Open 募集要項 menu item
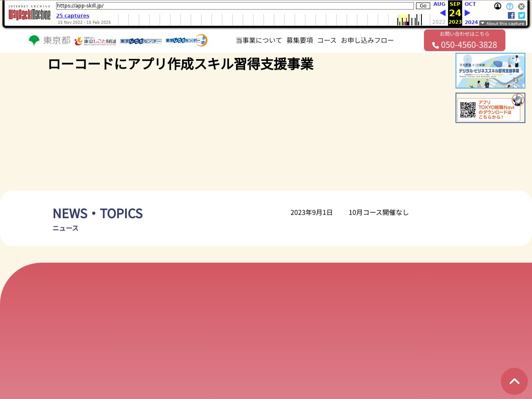The width and height of the screenshot is (532, 399). pos(299,40)
